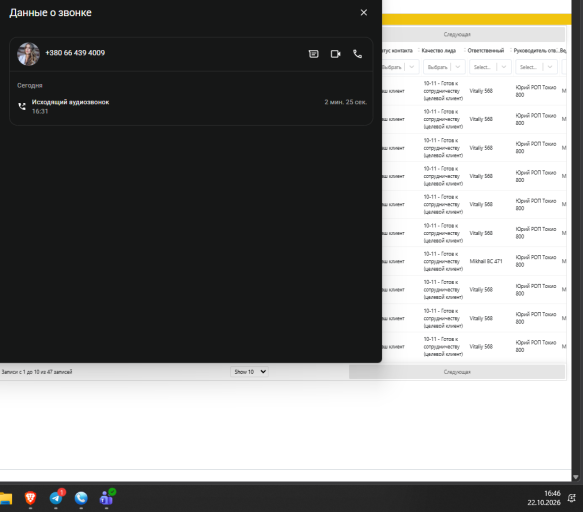Click the outgoing call arrow icon
This screenshot has height=512, width=583.
pos(22,106)
